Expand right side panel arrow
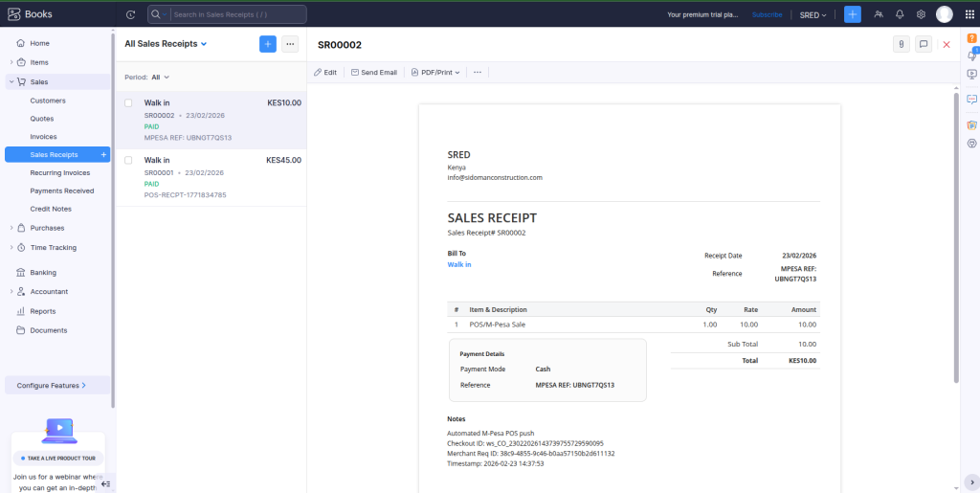980x493 pixels. click(x=972, y=482)
